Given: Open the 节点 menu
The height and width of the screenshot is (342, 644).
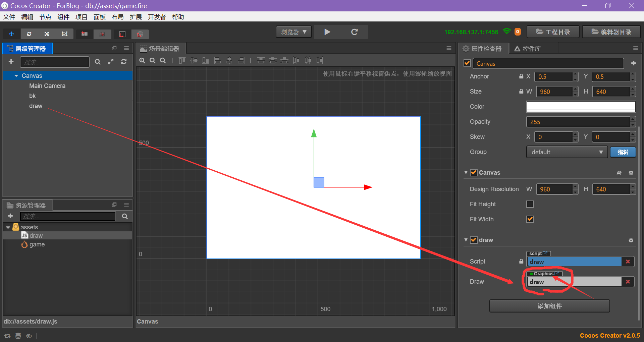Looking at the screenshot, I should (x=45, y=17).
